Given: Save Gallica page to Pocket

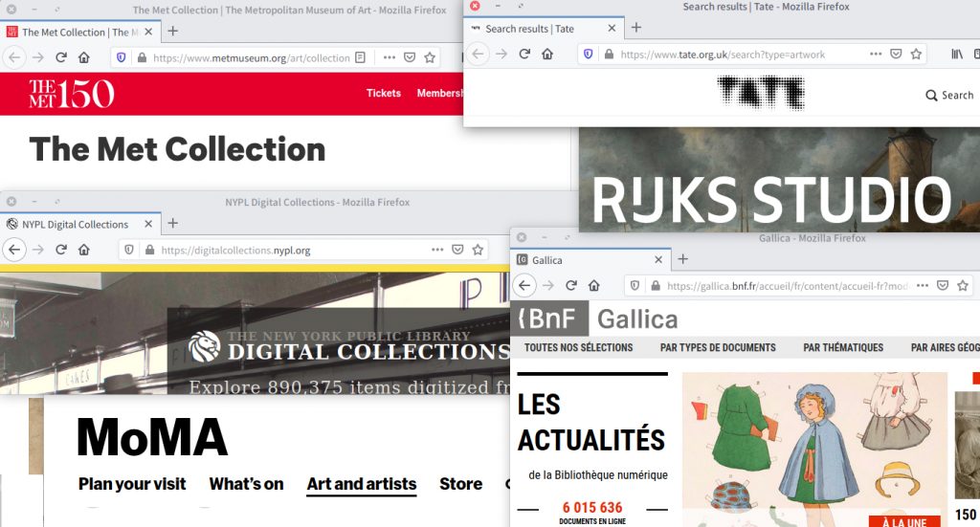Looking at the screenshot, I should click(943, 285).
